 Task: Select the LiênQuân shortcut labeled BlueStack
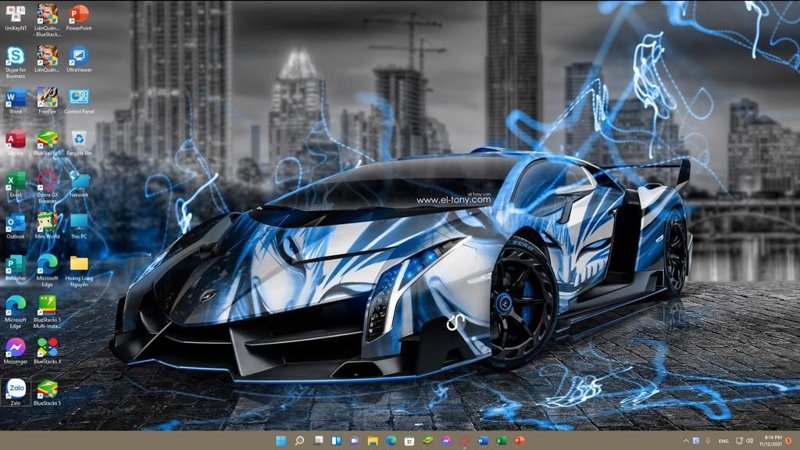pos(47,20)
